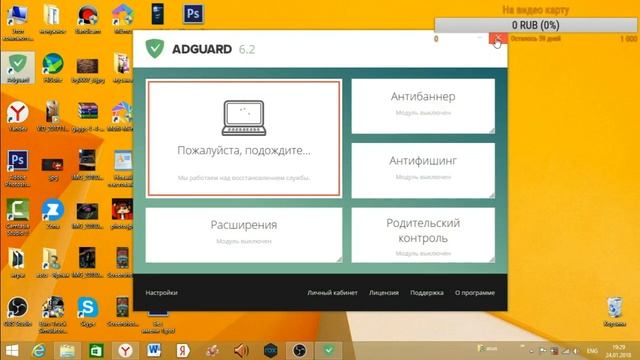Select the Camtasia Studio desktop shortcut

coord(18,217)
